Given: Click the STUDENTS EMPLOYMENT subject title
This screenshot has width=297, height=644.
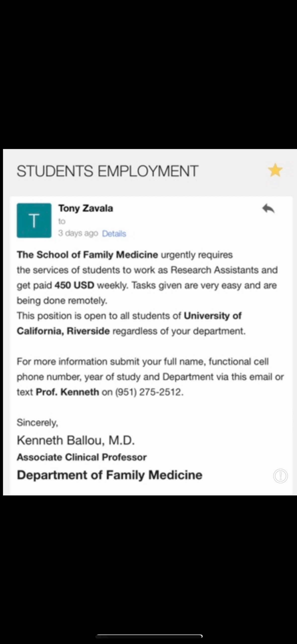Looking at the screenshot, I should (107, 171).
